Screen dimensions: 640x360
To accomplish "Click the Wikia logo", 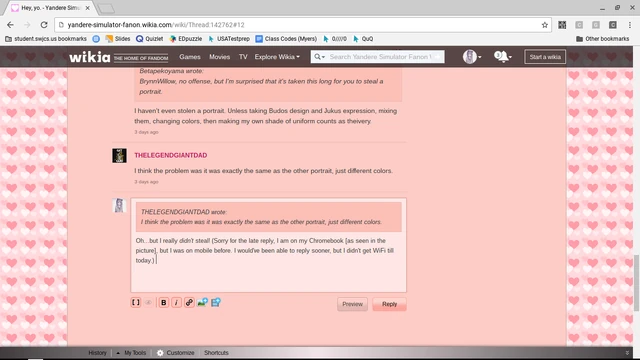I will coord(89,57).
